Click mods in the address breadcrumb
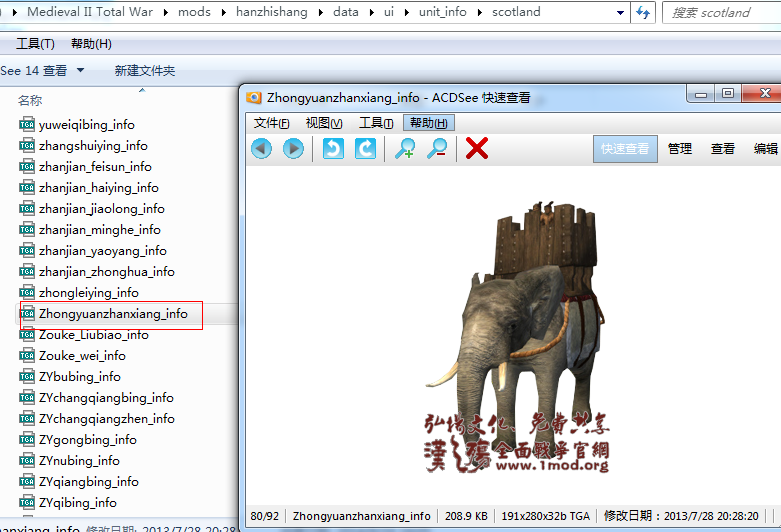Viewport: 781px width, 532px height. [x=194, y=12]
